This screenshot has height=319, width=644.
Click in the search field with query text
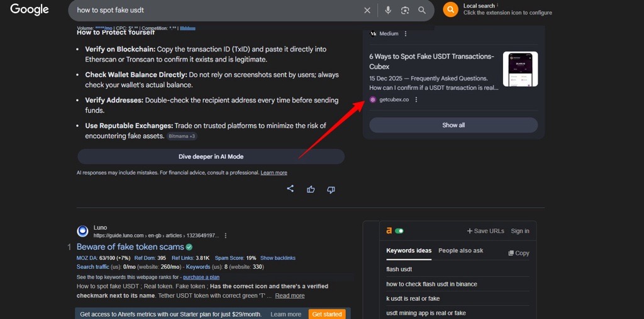point(214,11)
